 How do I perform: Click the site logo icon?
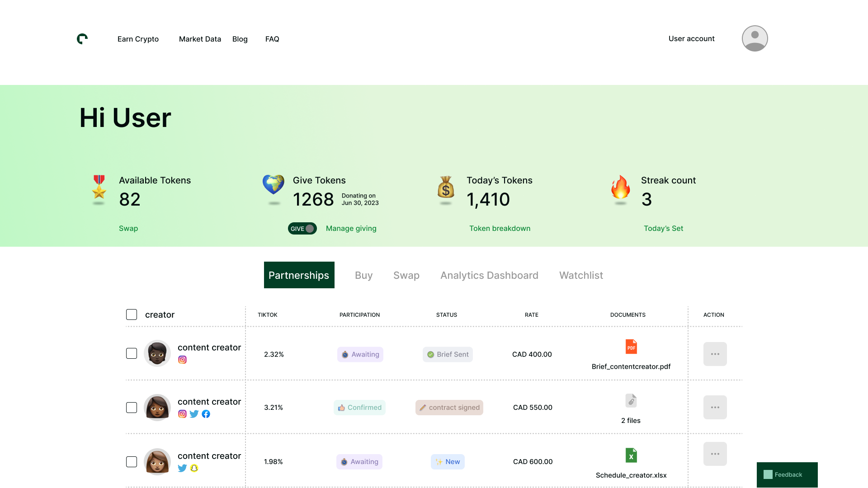click(x=82, y=39)
